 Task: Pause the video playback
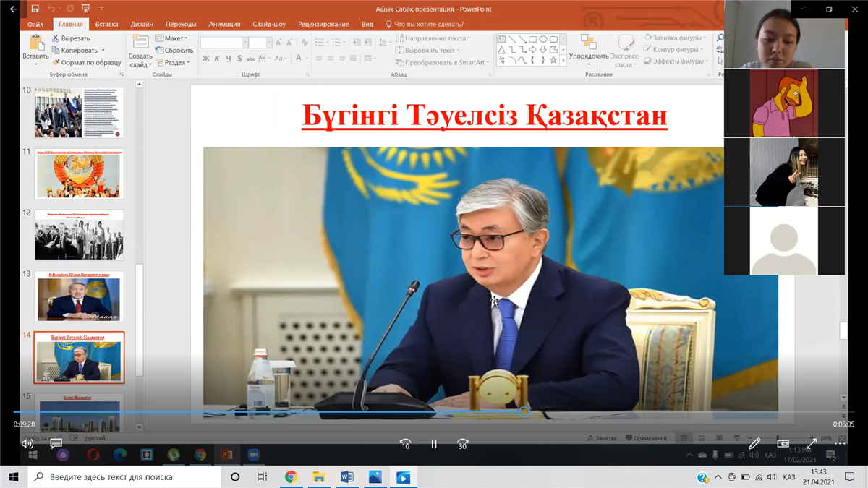434,444
